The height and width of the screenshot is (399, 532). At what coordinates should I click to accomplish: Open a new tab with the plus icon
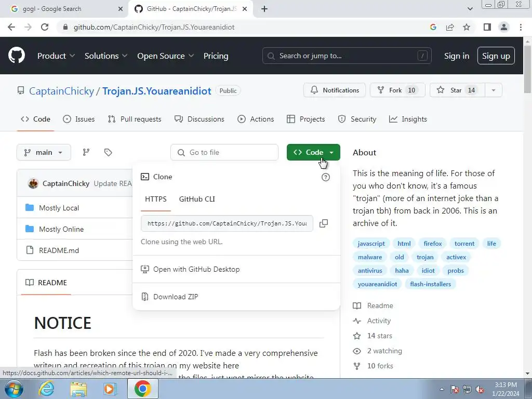click(x=264, y=9)
